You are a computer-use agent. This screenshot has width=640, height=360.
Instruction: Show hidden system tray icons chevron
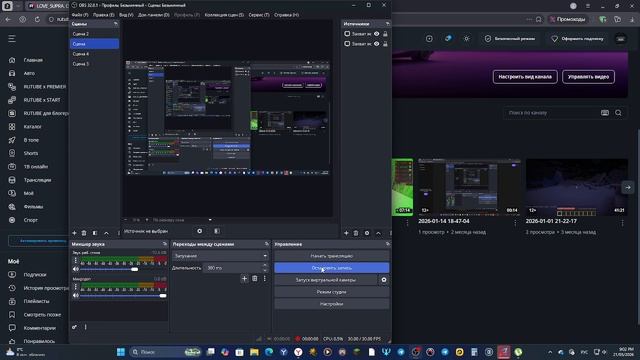(550, 352)
